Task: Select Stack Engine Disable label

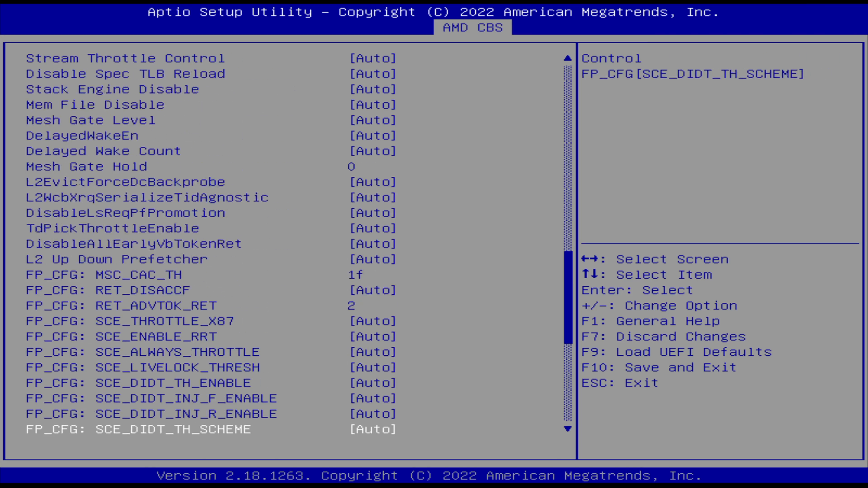Action: (113, 89)
